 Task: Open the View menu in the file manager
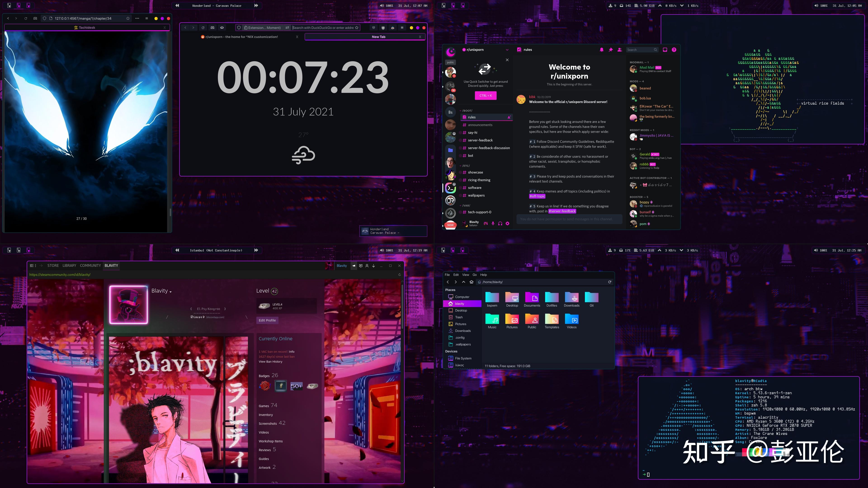(465, 274)
